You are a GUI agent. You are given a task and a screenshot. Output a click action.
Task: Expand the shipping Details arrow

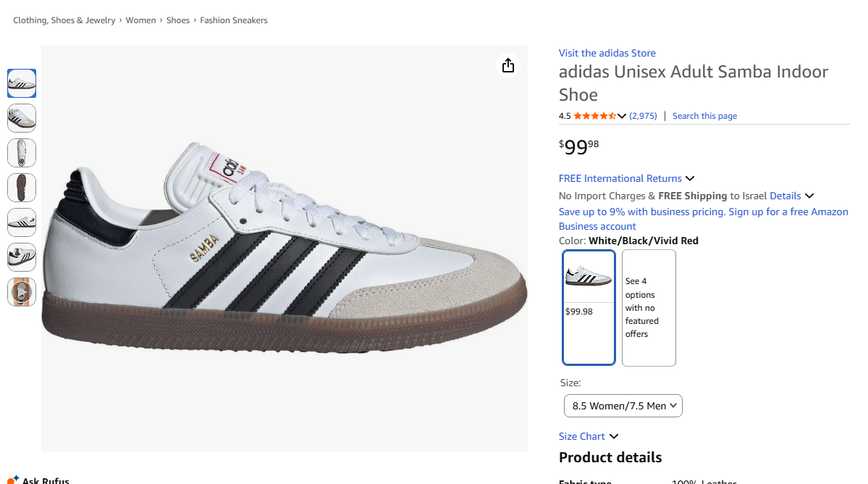pyautogui.click(x=809, y=196)
